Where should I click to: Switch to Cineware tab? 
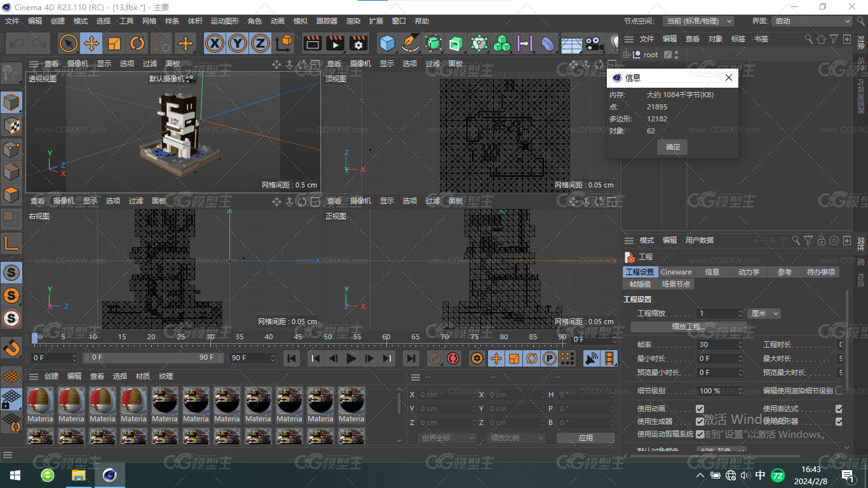[x=676, y=272]
